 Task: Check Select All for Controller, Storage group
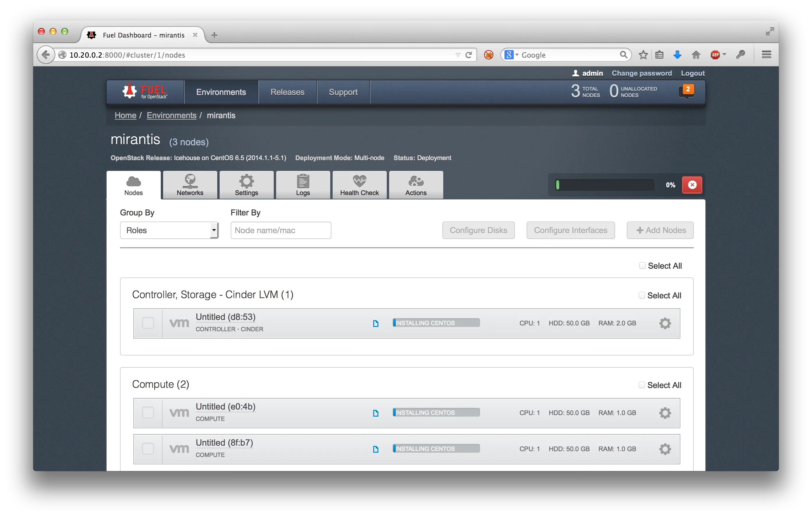tap(642, 295)
